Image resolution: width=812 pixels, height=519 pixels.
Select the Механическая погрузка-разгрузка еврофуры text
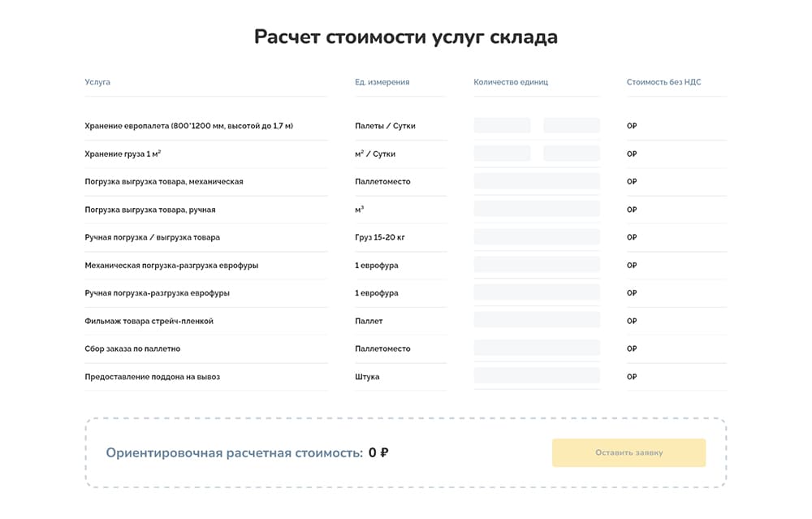tap(171, 266)
